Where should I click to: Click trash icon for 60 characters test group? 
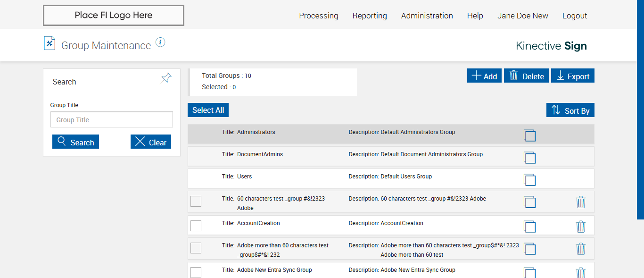[x=581, y=202]
